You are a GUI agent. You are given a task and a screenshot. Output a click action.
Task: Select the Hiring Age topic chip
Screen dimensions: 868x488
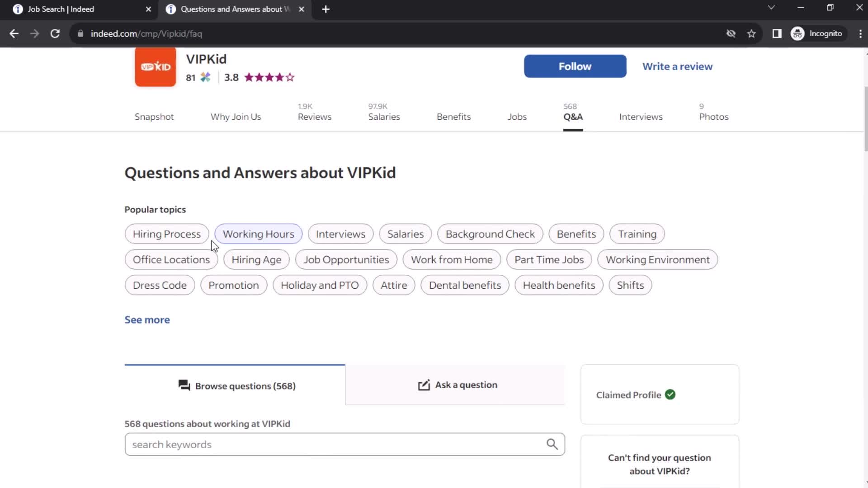[x=256, y=259]
